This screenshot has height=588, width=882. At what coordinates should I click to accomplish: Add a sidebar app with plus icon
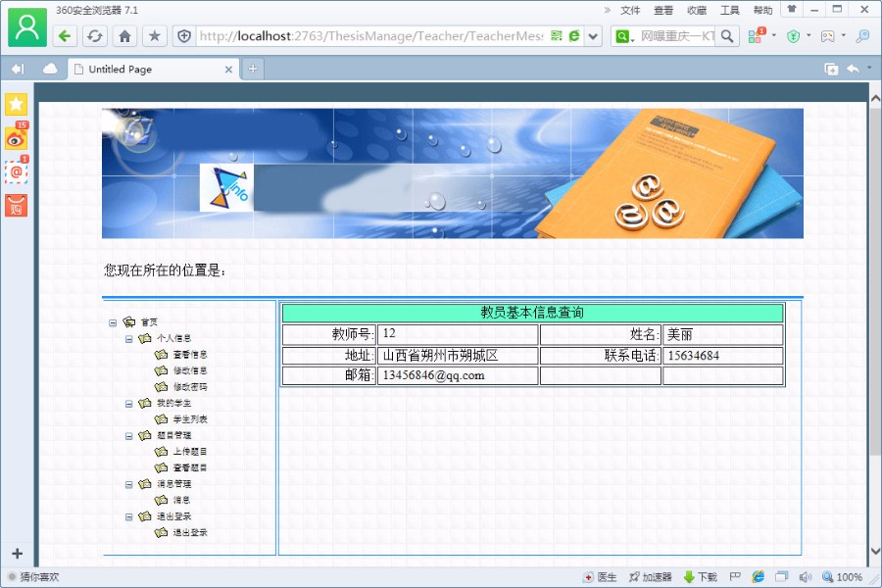pyautogui.click(x=17, y=554)
